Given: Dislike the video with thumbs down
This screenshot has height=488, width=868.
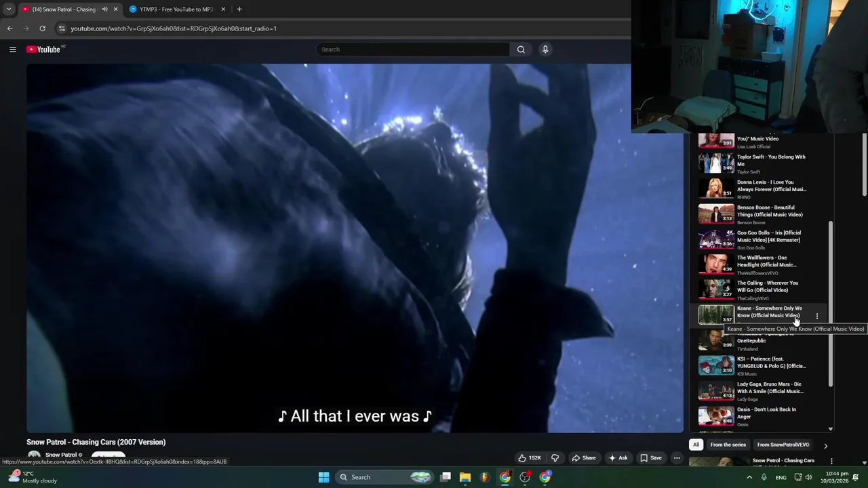Looking at the screenshot, I should click(555, 458).
